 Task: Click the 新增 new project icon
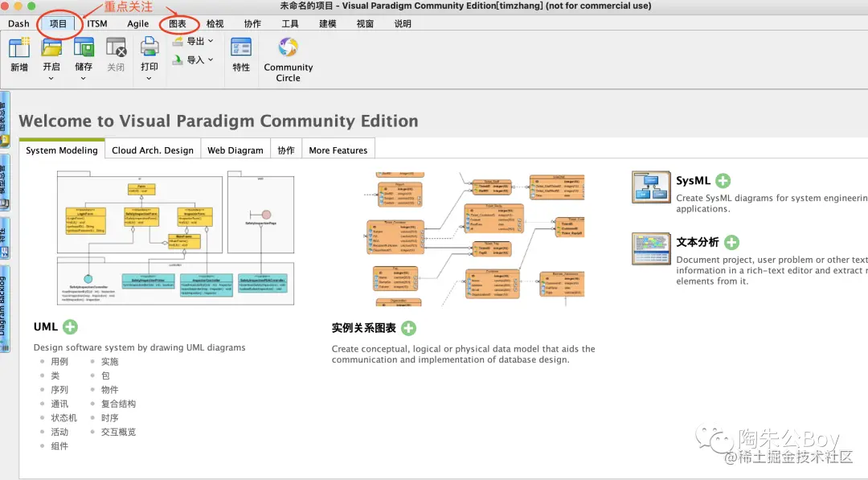18,47
